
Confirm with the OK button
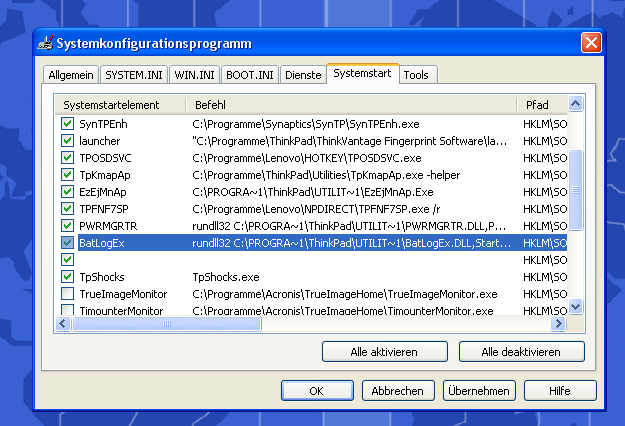317,391
